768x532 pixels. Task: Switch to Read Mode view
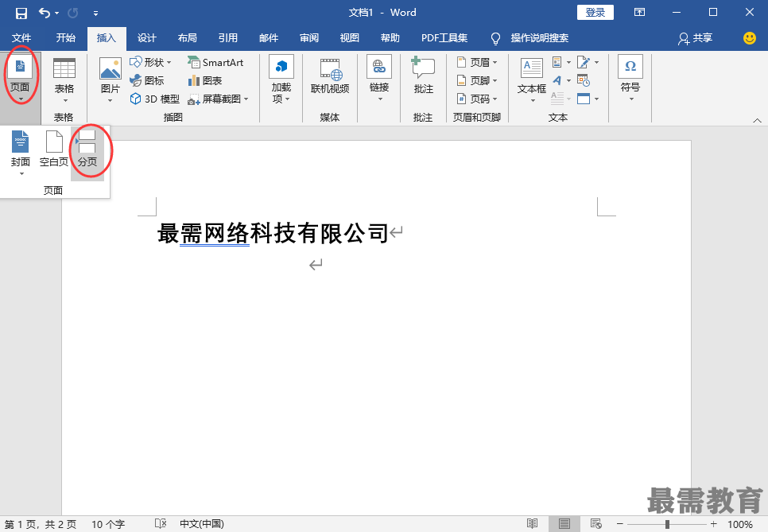click(533, 524)
